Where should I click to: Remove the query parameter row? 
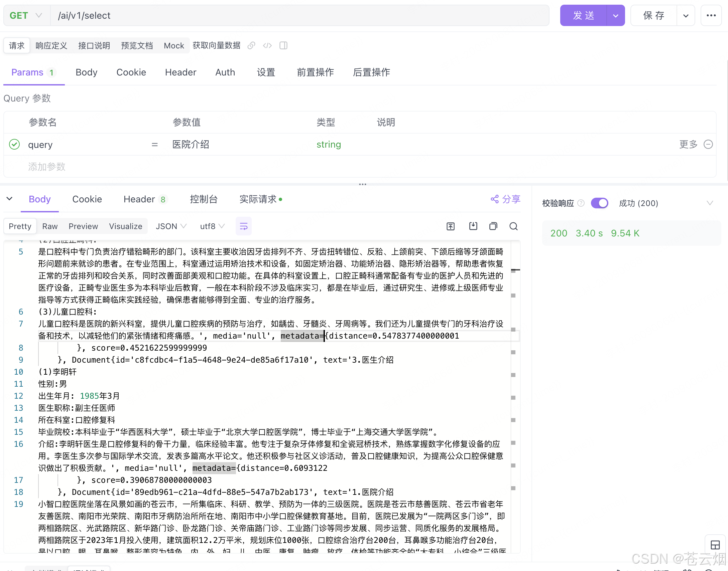tap(708, 145)
